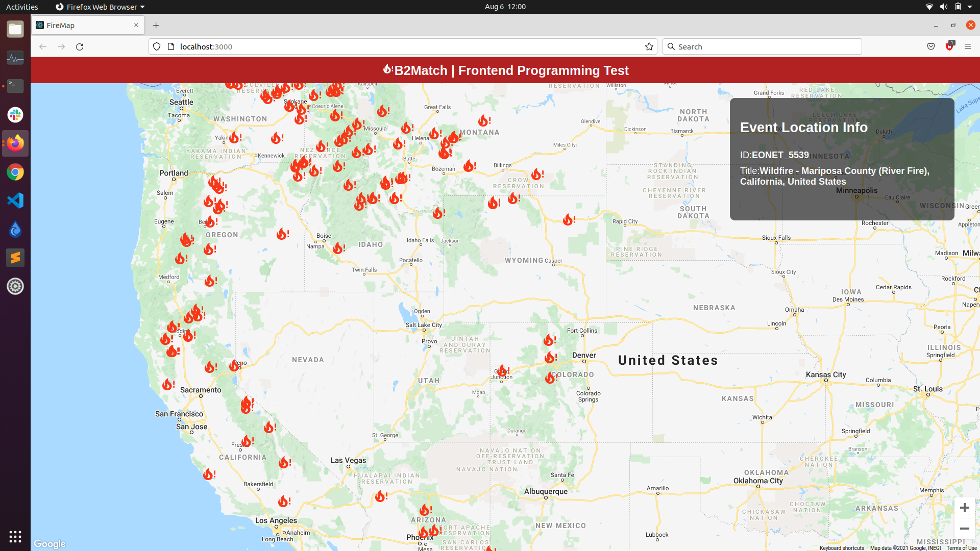Open the uBlock extension icon

click(949, 46)
